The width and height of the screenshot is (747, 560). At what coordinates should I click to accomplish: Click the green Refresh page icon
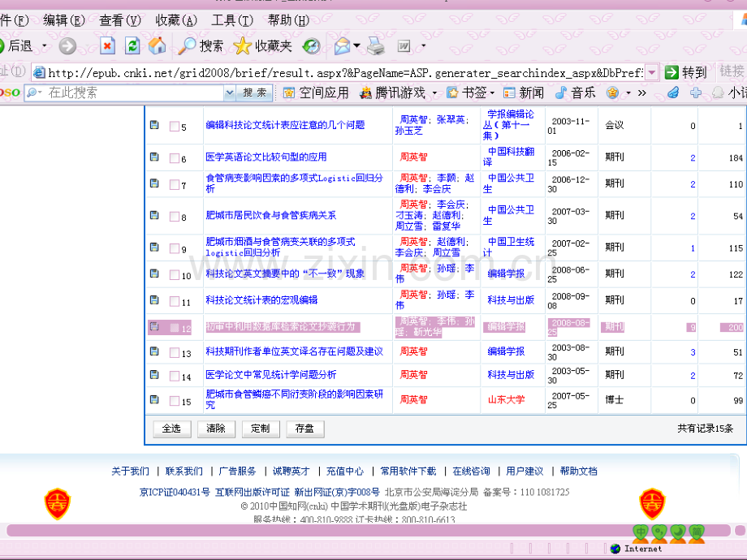click(132, 46)
